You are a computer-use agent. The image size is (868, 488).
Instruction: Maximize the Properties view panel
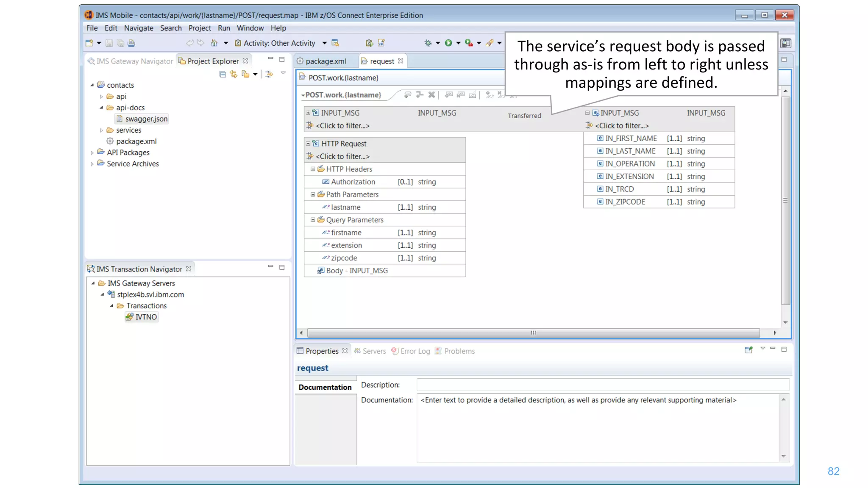pyautogui.click(x=784, y=349)
